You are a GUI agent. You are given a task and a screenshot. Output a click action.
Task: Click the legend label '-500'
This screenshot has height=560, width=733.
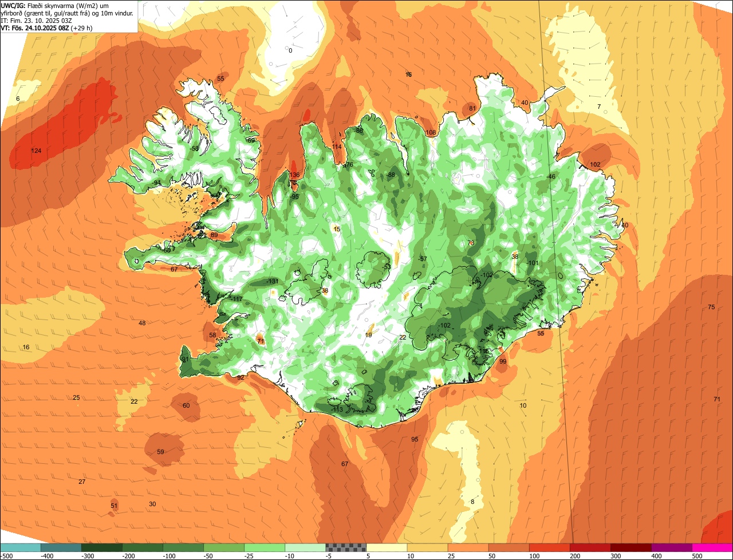coord(6,555)
